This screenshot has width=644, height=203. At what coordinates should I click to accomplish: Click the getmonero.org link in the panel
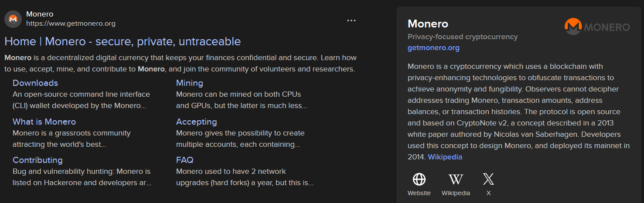(x=433, y=48)
